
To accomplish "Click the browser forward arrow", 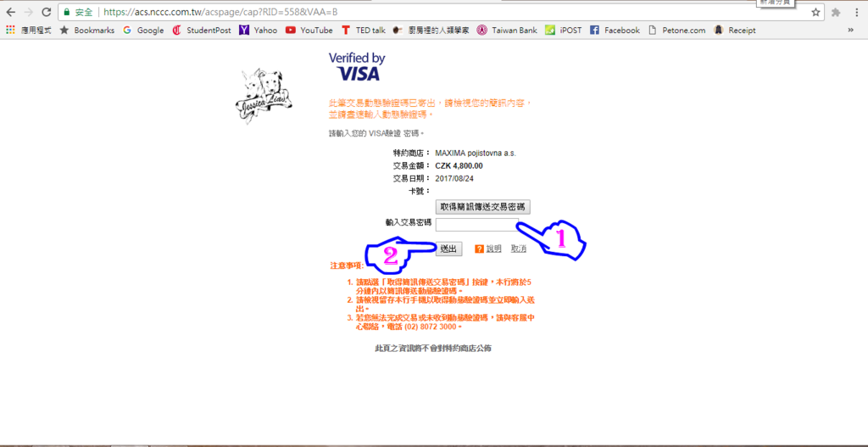I will [29, 12].
